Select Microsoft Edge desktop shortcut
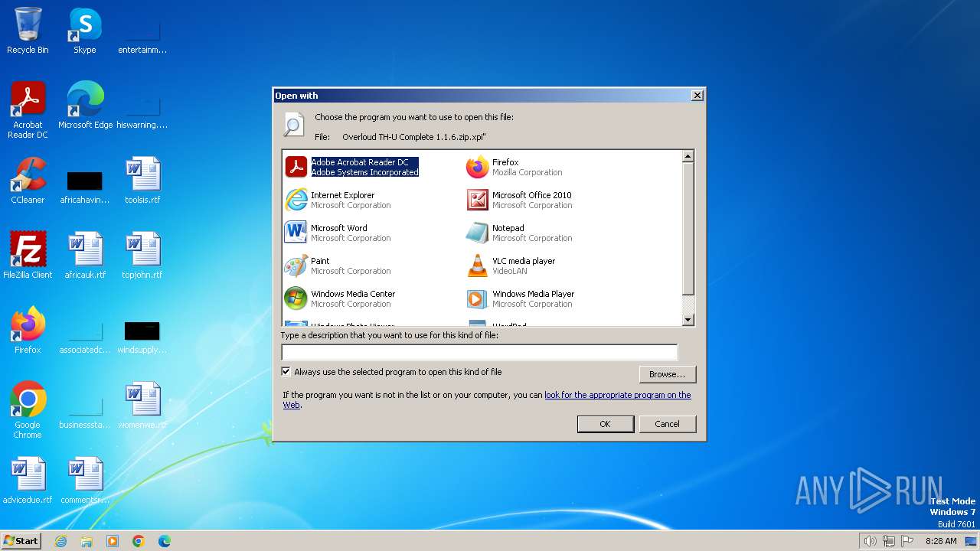This screenshot has height=551, width=980. tap(85, 106)
